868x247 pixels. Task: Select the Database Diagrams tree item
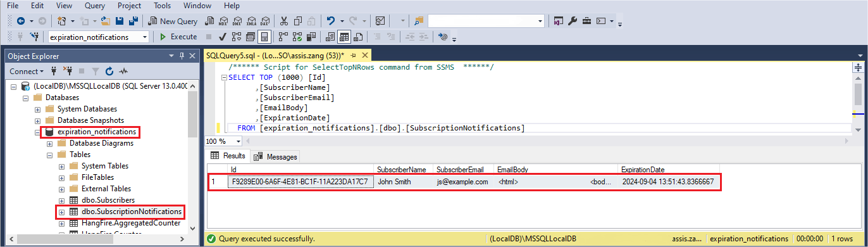(x=101, y=143)
